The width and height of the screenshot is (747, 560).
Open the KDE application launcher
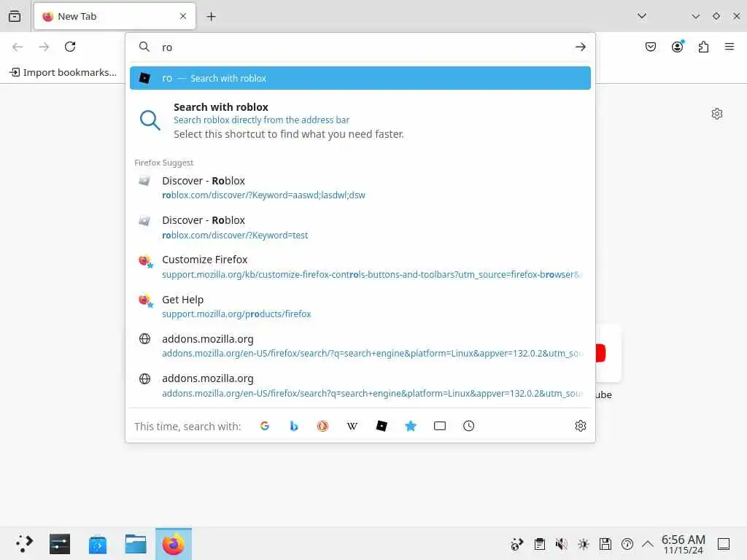(24, 543)
